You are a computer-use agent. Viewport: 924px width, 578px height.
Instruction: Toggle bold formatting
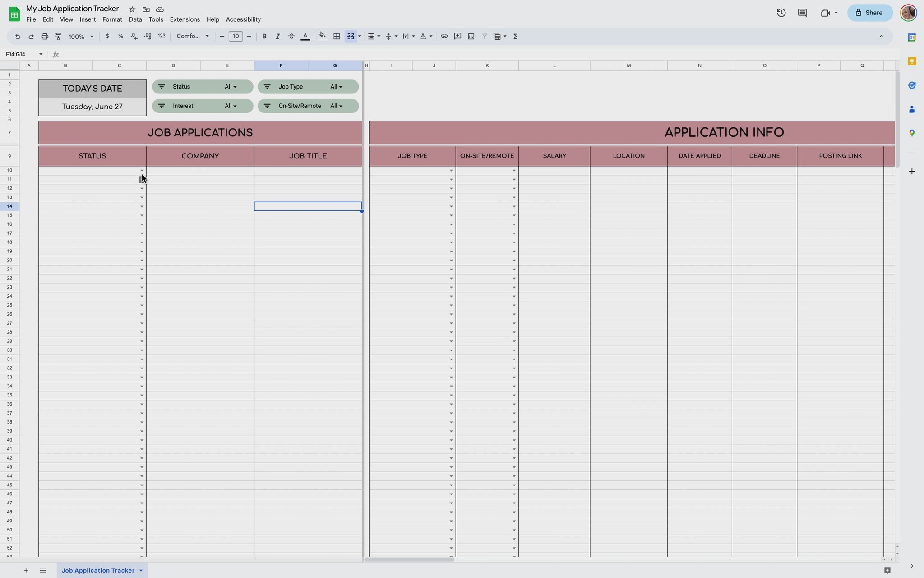(264, 36)
